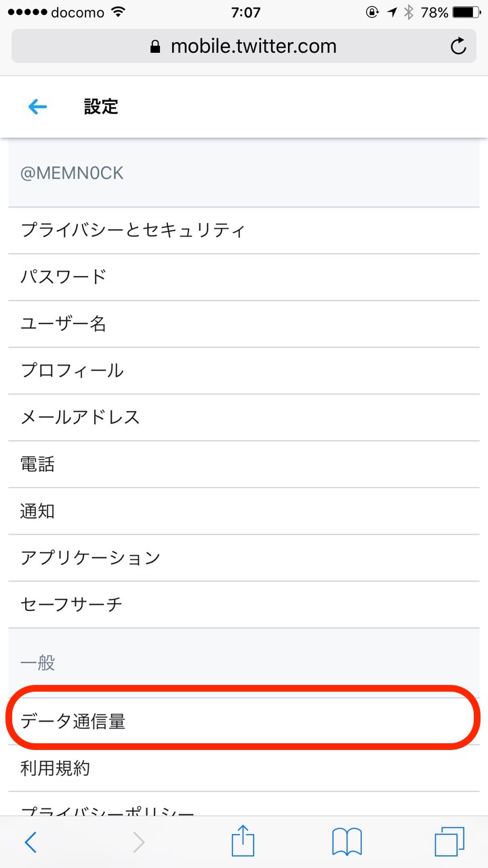This screenshot has height=868, width=488.
Task: Open the 電話 setting row
Action: (x=37, y=464)
